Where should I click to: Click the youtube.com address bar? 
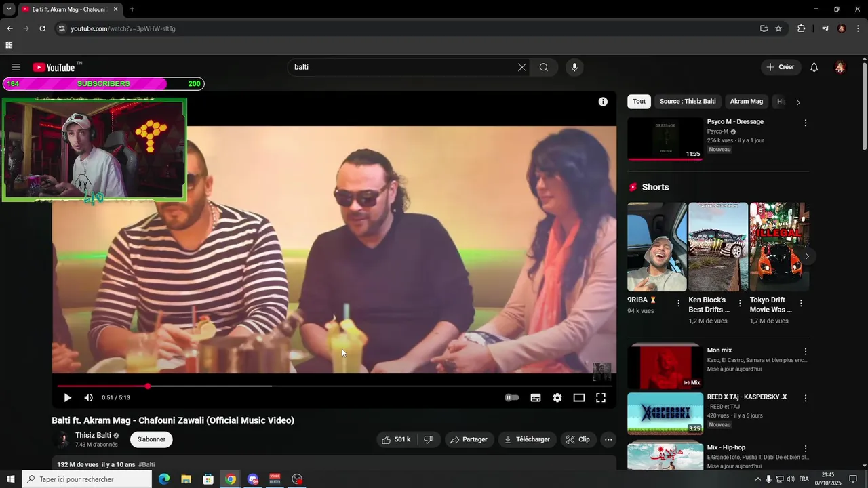coord(407,28)
